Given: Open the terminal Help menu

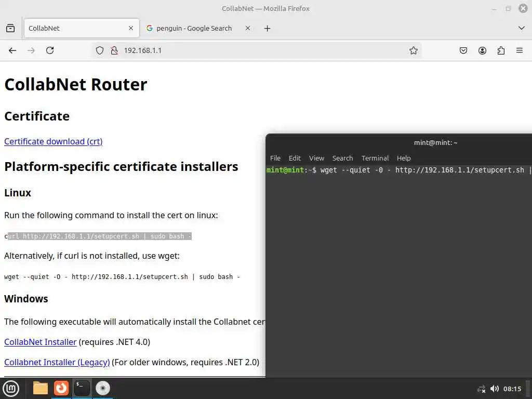Looking at the screenshot, I should point(404,158).
